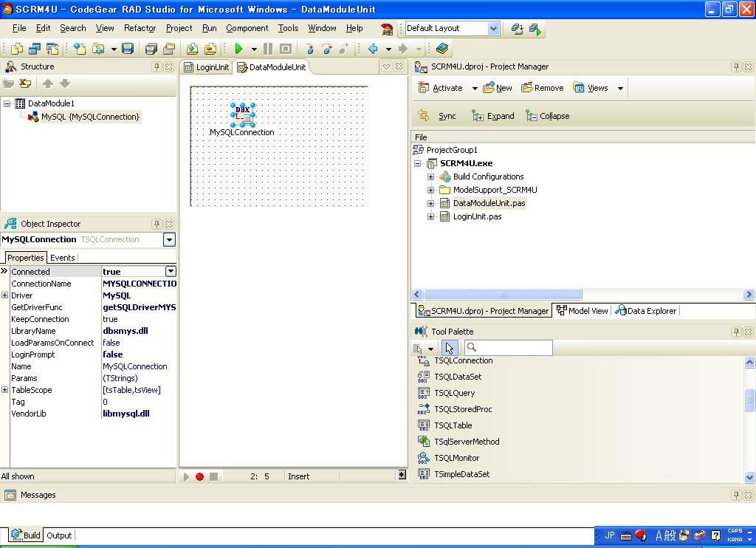This screenshot has height=548, width=756.
Task: Click the Trace Into debug icon
Action: point(309,49)
